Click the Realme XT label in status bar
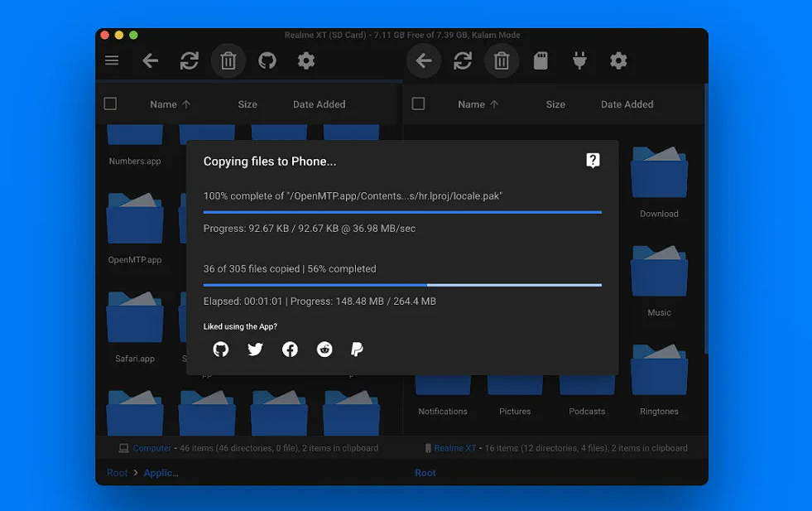The image size is (812, 511). coord(454,448)
